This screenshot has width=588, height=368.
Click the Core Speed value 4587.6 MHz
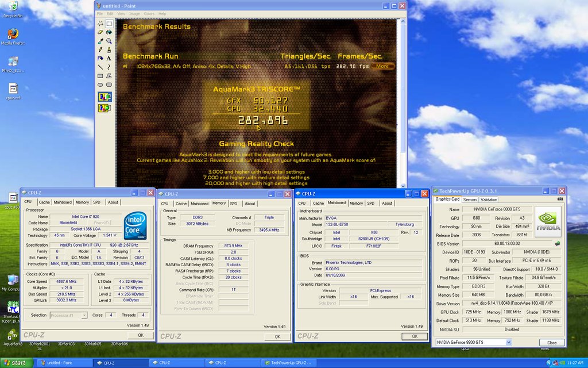pyautogui.click(x=68, y=282)
